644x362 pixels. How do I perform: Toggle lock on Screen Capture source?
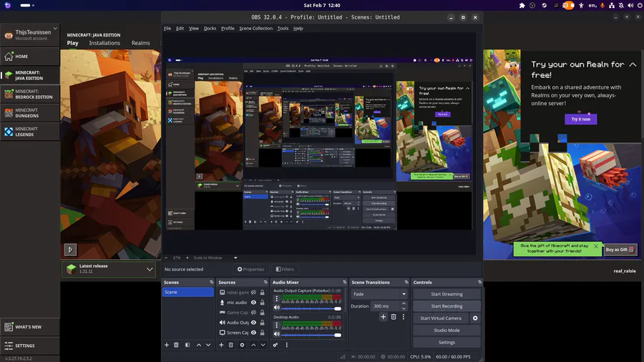click(x=262, y=333)
